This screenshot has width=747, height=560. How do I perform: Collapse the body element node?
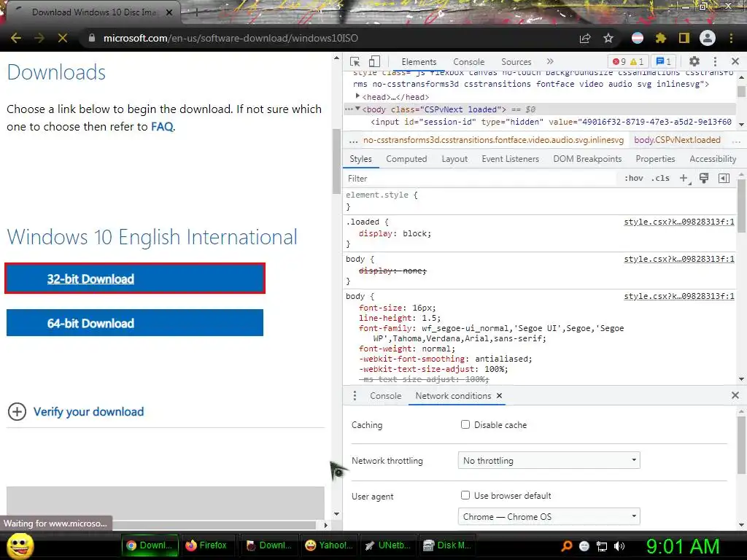click(357, 109)
